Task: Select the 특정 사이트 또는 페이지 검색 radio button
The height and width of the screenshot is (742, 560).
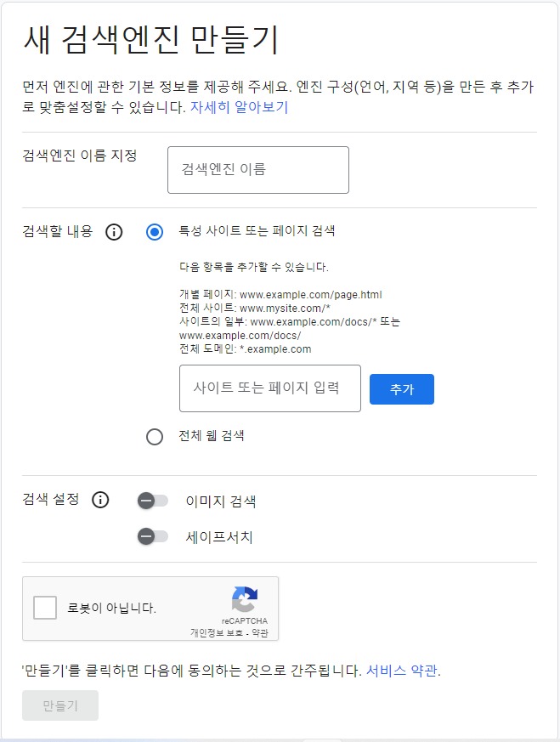Action: pos(155,232)
